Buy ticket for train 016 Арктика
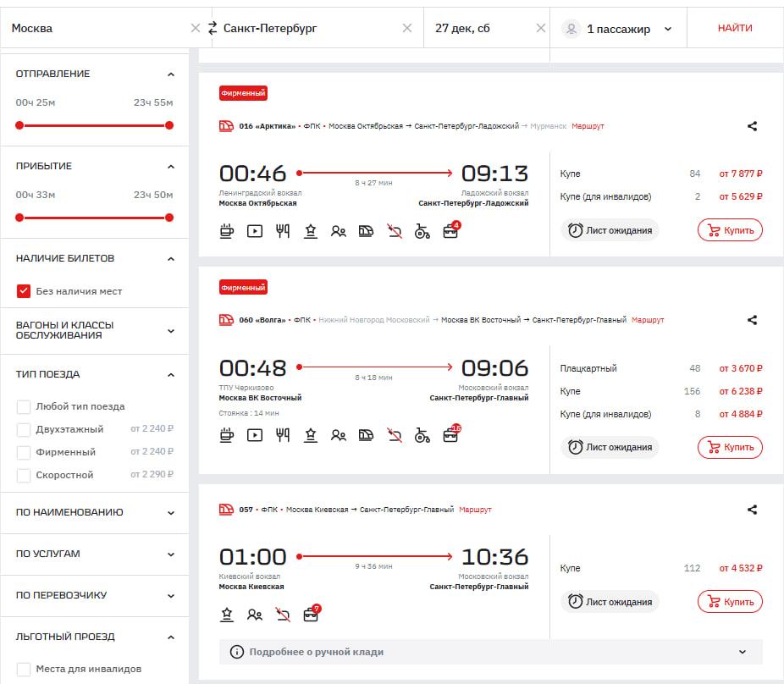This screenshot has width=784, height=684. [730, 230]
